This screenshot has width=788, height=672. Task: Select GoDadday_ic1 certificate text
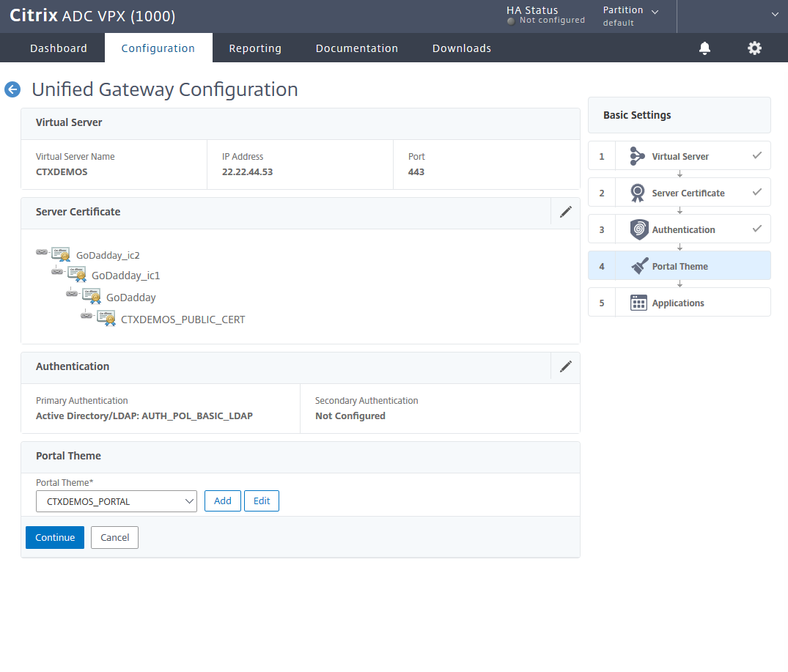point(125,276)
